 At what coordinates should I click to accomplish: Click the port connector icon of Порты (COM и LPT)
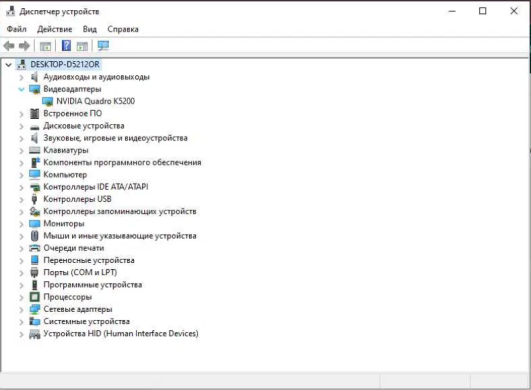(34, 272)
